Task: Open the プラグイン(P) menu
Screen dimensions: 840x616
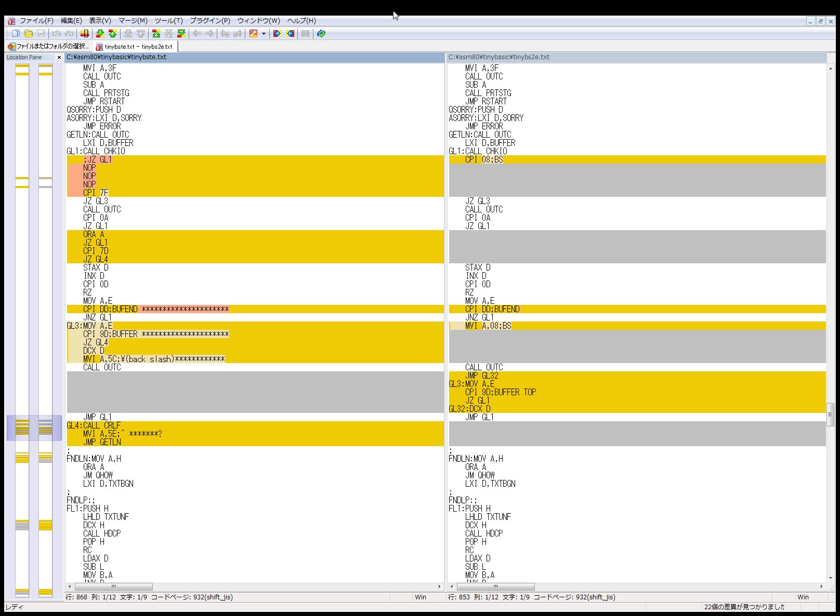Action: click(209, 21)
